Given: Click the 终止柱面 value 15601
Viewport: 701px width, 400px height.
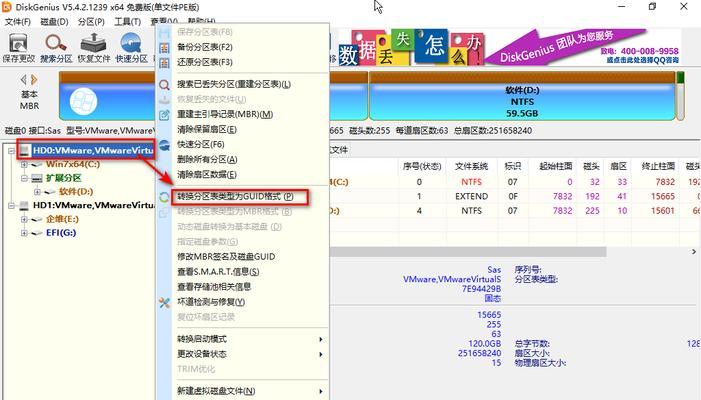Looking at the screenshot, I should point(662,211).
